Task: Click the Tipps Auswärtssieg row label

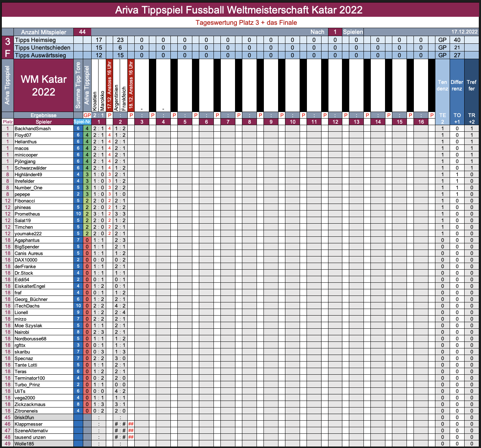Action: click(x=41, y=55)
